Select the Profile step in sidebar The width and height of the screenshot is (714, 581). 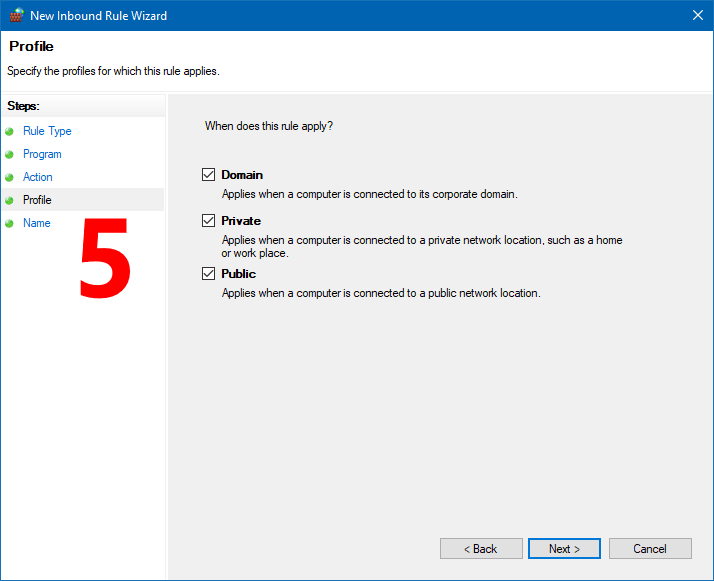37,199
